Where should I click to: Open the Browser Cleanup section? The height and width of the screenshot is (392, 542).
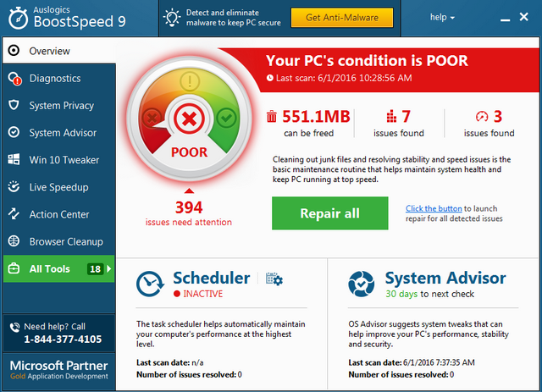[59, 241]
